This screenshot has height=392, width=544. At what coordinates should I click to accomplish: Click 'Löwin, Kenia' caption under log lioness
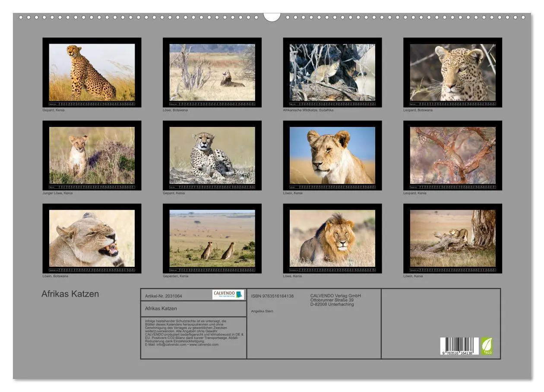point(413,276)
